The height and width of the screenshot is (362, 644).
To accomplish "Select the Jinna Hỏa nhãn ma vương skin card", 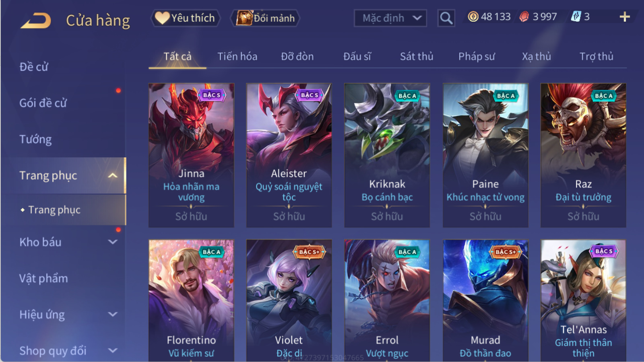I will (191, 155).
